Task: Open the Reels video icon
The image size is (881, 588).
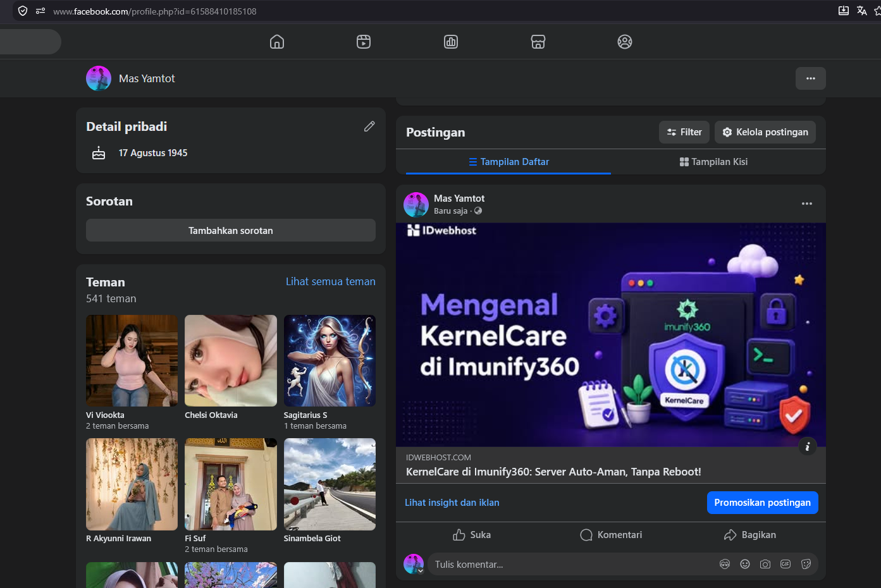Action: tap(364, 42)
